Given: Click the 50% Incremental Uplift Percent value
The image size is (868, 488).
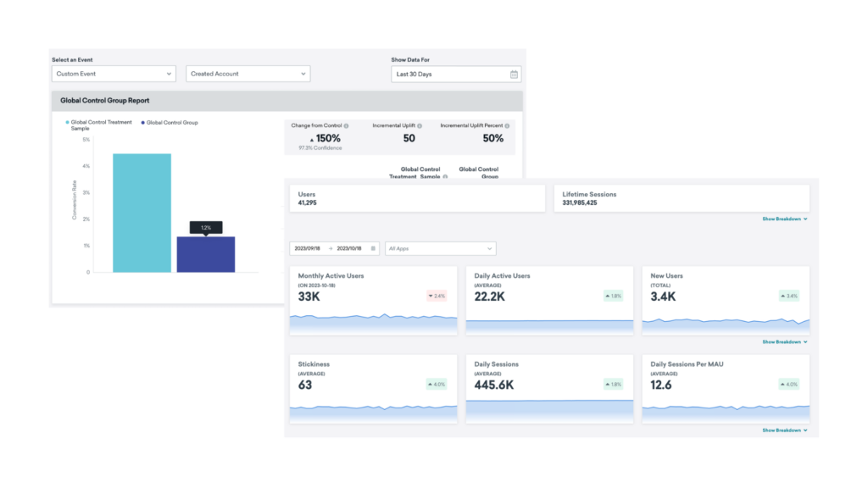Looking at the screenshot, I should [492, 138].
